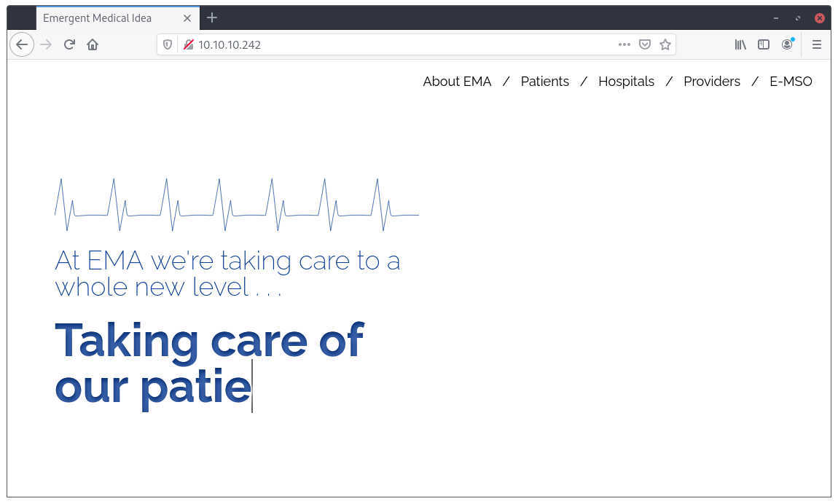
Task: Click the Pocket save icon
Action: point(645,44)
